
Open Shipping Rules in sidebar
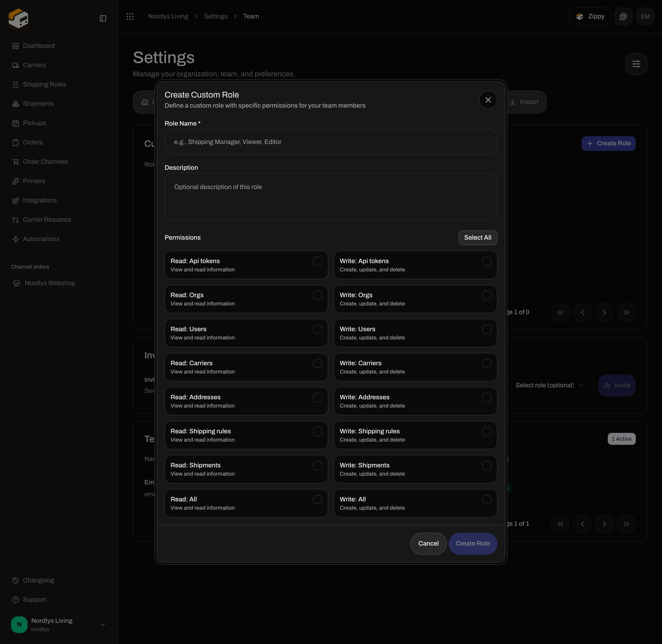tap(39, 84)
